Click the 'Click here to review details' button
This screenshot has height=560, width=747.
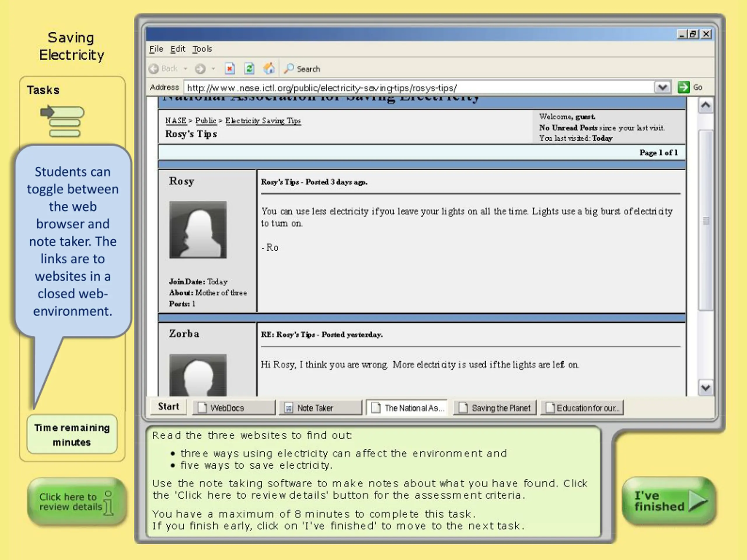tap(77, 502)
